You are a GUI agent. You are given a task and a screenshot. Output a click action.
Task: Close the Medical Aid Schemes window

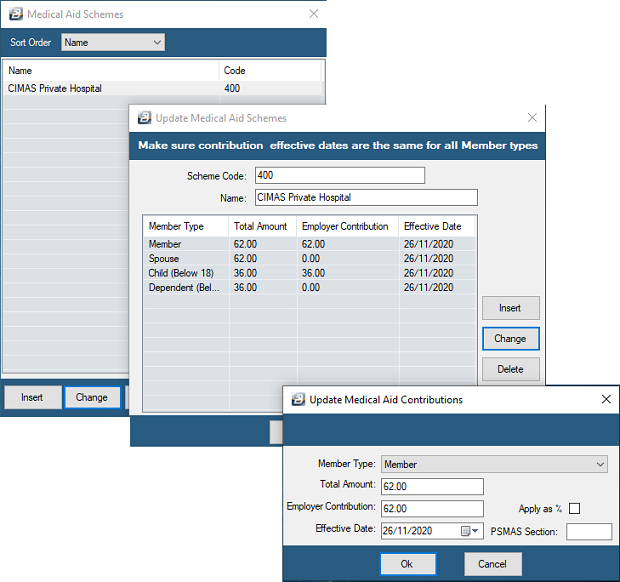(314, 14)
